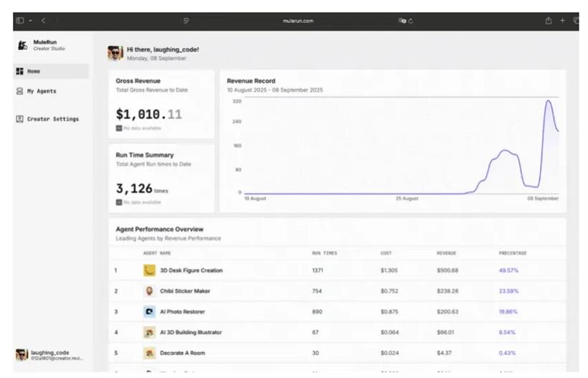Screen dimensions: 588x378
Task: Click the 25 August axis label
Action: pyautogui.click(x=407, y=199)
